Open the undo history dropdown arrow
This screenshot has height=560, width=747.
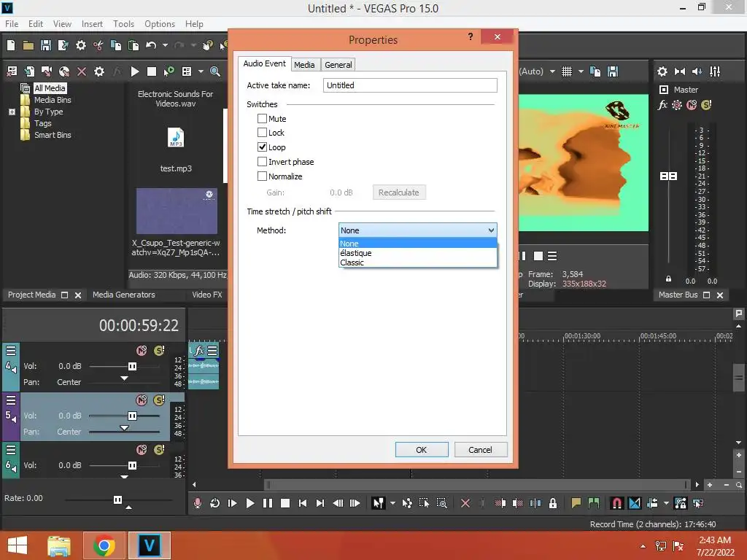tap(165, 45)
